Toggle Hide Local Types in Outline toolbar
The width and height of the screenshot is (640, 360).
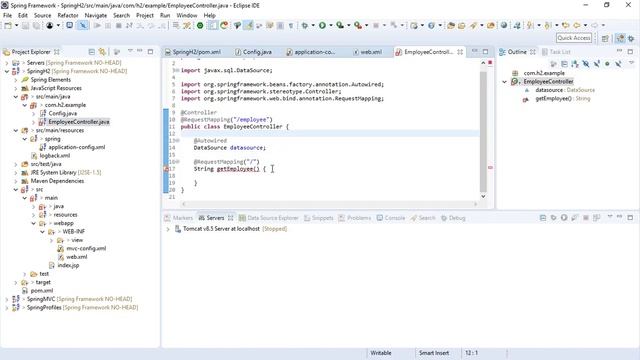[618, 64]
